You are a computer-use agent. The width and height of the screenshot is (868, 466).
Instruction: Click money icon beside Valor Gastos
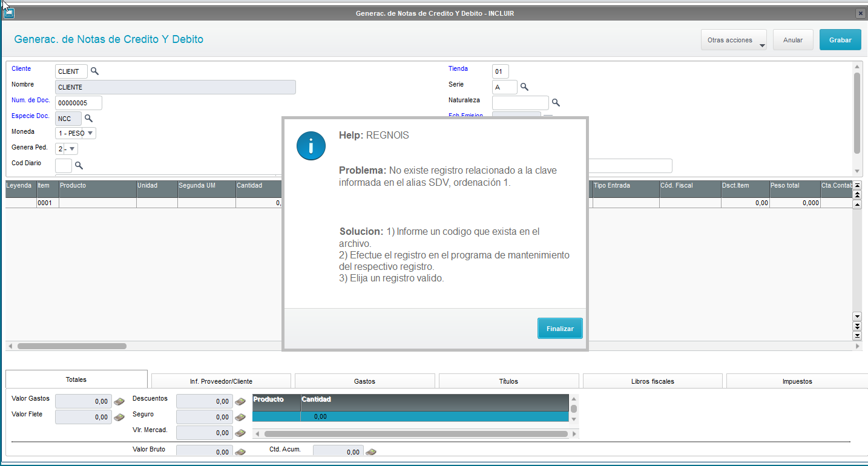click(119, 401)
